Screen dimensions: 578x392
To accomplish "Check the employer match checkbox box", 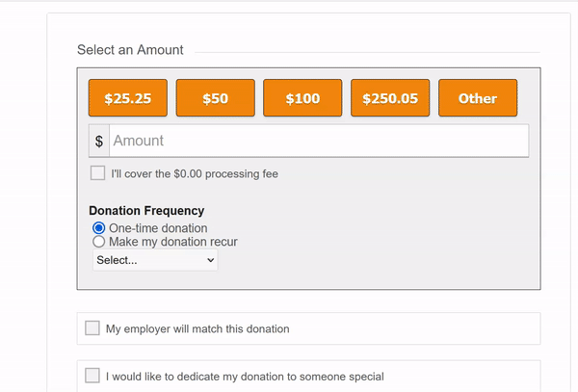I will tap(92, 328).
